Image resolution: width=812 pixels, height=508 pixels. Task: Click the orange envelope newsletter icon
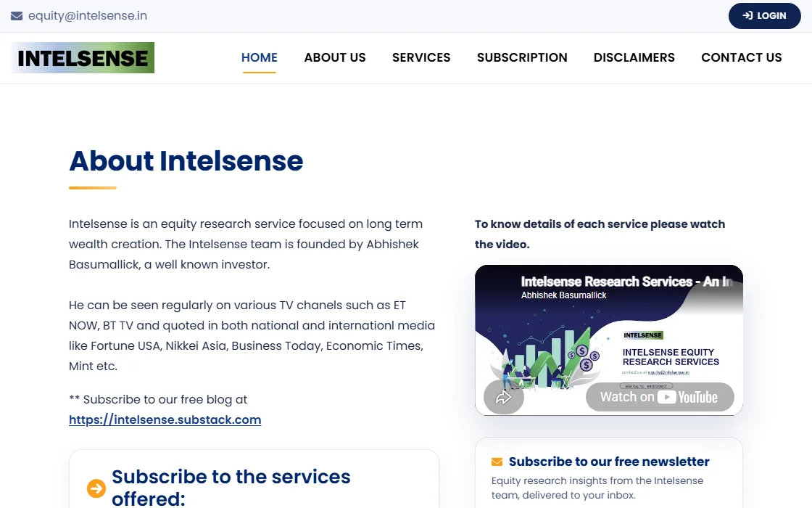(497, 462)
